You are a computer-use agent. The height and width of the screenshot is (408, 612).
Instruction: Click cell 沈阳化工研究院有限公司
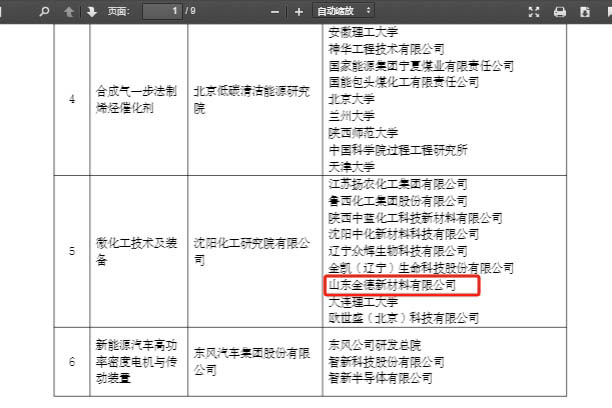[255, 251]
